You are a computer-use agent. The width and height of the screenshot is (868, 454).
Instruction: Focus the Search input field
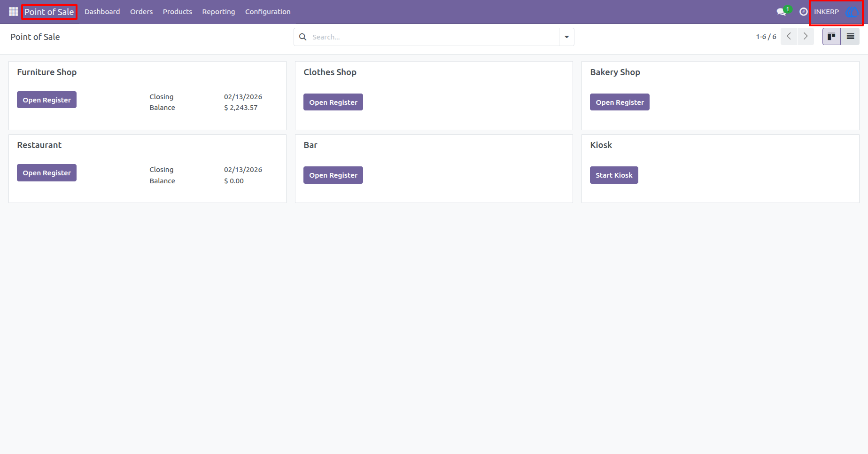tap(434, 37)
